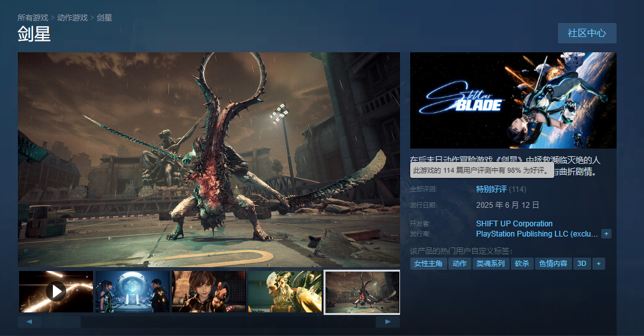Select the 类魂系列 tag

(x=491, y=263)
